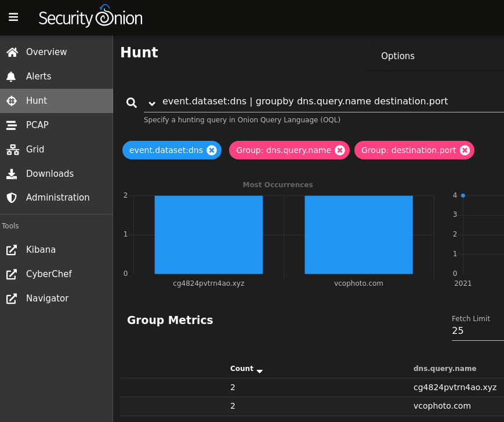This screenshot has width=504, height=422.
Task: Click the Security Onion logo
Action: pos(90,16)
